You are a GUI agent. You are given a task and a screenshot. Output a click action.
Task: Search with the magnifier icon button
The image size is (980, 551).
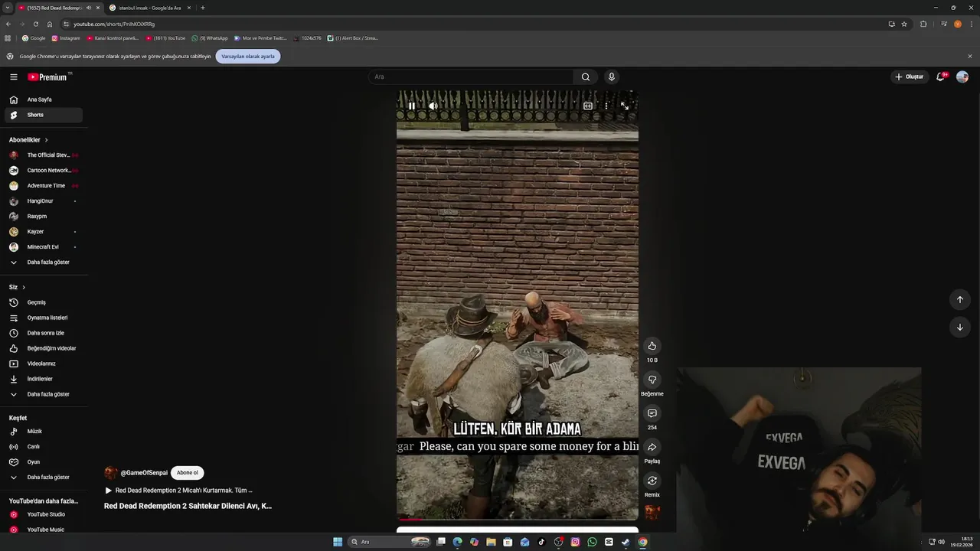coord(586,77)
